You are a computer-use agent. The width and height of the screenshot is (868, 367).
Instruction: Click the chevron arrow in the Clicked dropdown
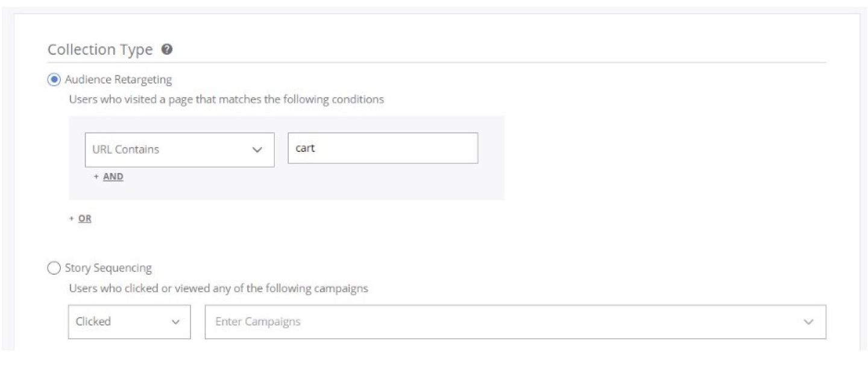176,322
